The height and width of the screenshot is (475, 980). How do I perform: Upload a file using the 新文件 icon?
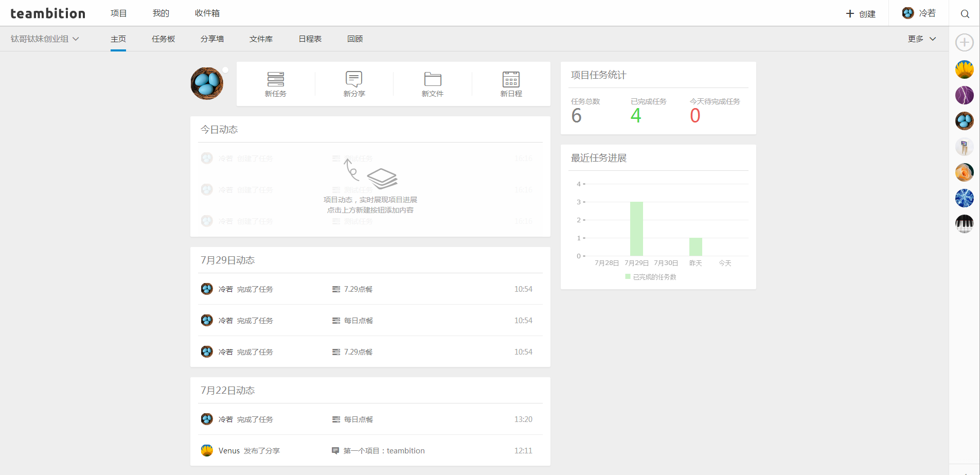tap(433, 84)
